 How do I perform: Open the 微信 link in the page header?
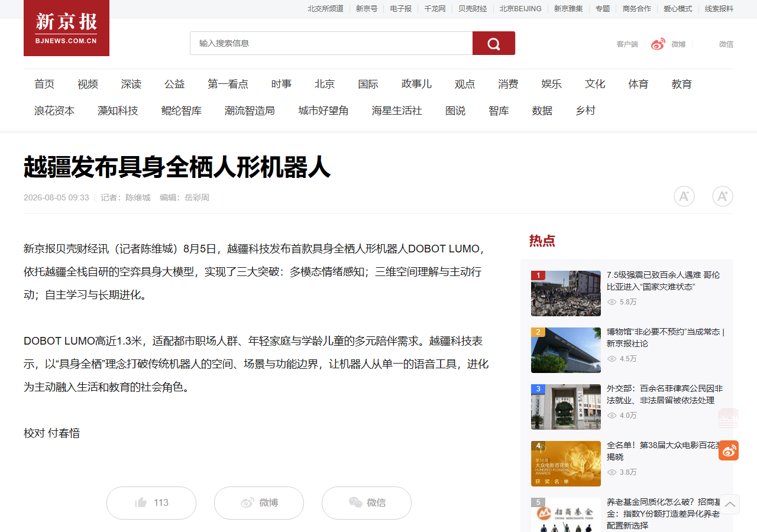(726, 44)
